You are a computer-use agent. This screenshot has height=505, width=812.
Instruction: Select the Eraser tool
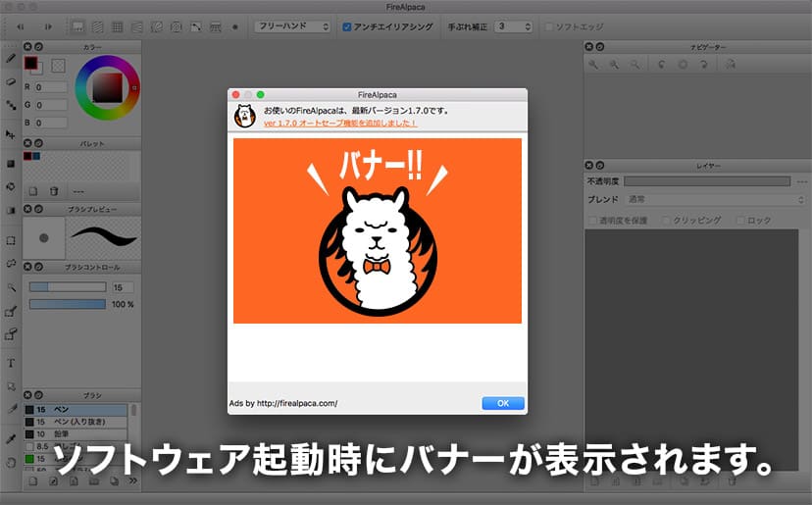click(x=11, y=81)
